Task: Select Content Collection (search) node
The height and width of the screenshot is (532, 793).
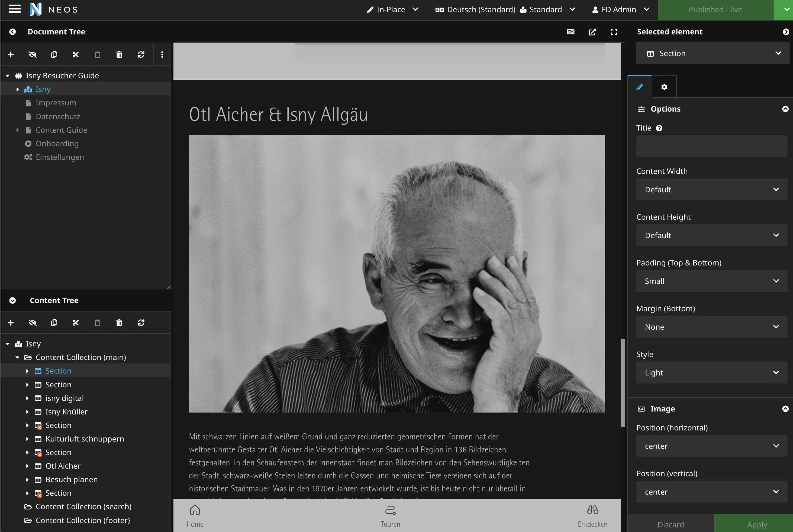Action: pos(83,507)
